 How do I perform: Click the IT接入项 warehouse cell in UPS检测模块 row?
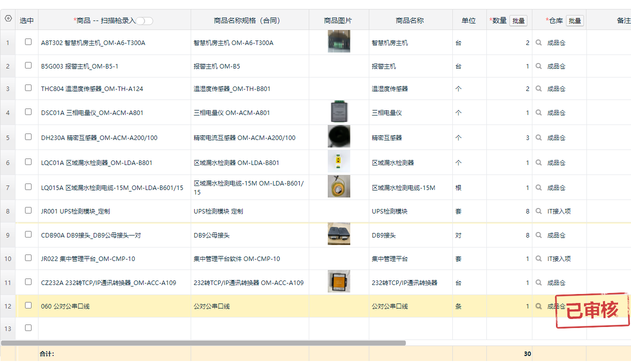tap(559, 211)
